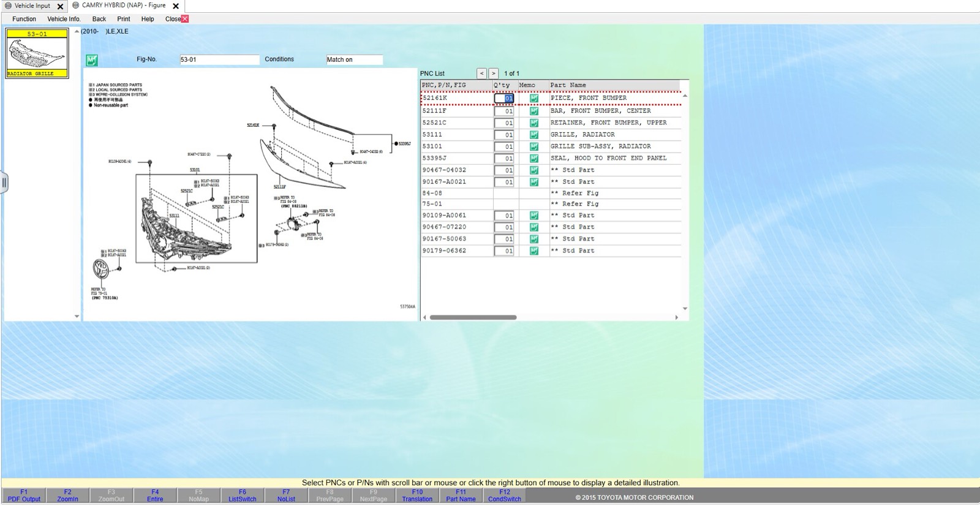The image size is (980, 506).
Task: Open the Function menu
Action: pos(24,19)
